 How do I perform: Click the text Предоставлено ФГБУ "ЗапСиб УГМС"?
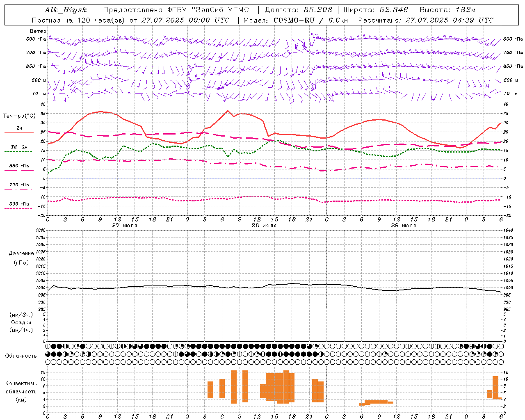(x=178, y=10)
